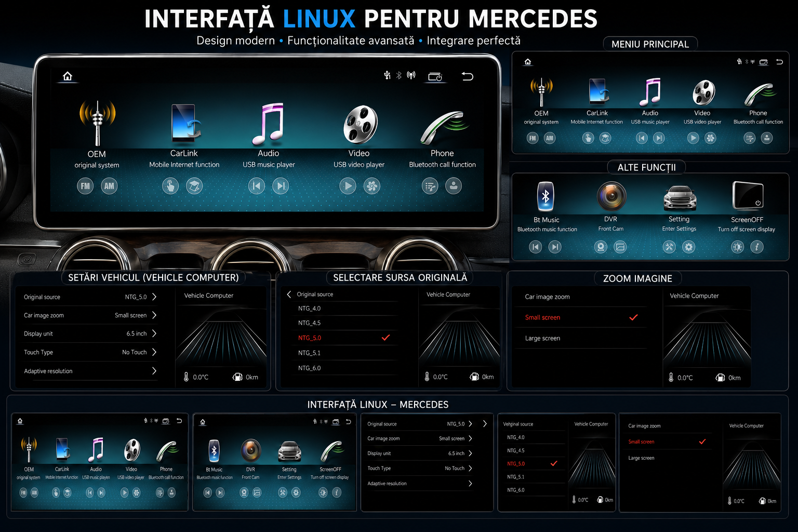Image resolution: width=798 pixels, height=532 pixels.
Task: Open the OEM radio tower icon on the large screen
Action: (x=97, y=123)
